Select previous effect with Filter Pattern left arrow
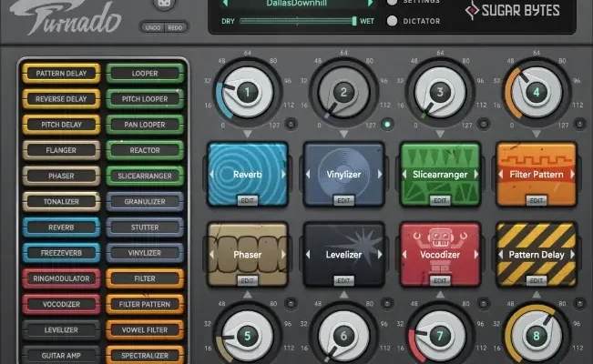This screenshot has width=593, height=364. coord(502,174)
